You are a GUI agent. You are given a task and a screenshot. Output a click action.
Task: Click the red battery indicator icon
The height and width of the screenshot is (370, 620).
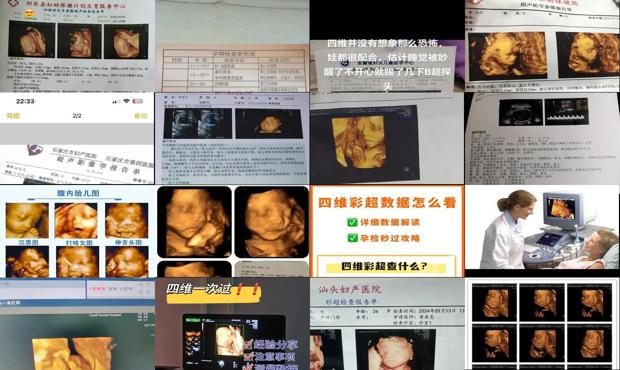(138, 101)
